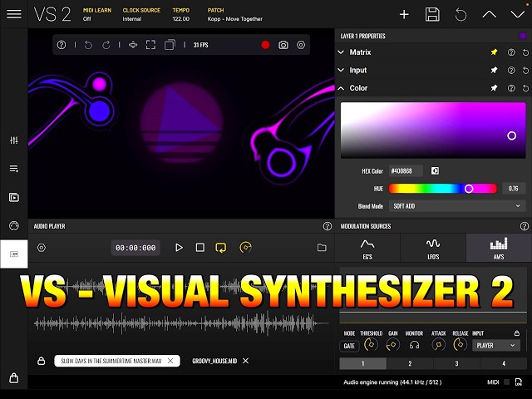The width and height of the screenshot is (532, 399).
Task: Redo in the preview toolbar
Action: (106, 45)
